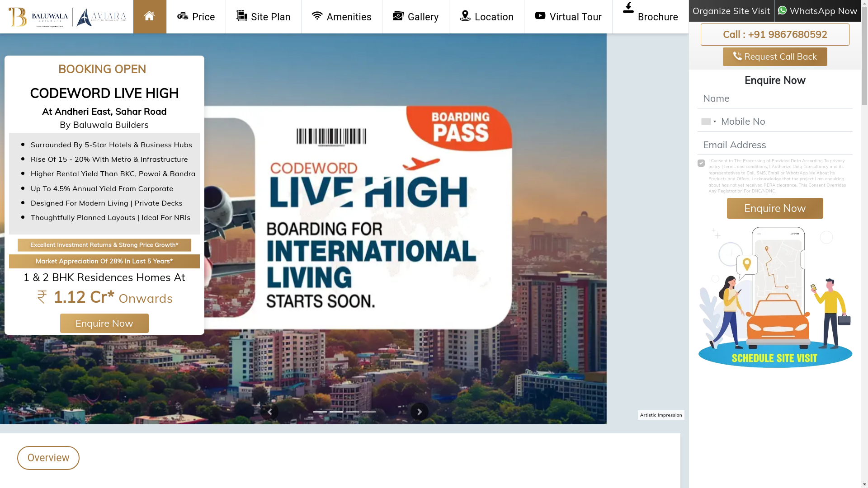Screen dimensions: 868x488
Task: Click the Overview tab button
Action: pos(48,458)
